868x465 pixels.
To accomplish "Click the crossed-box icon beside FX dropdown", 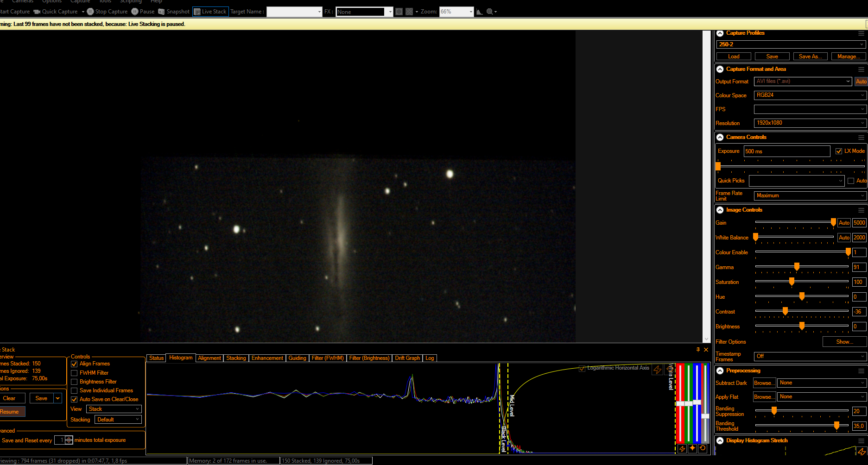I will [409, 12].
